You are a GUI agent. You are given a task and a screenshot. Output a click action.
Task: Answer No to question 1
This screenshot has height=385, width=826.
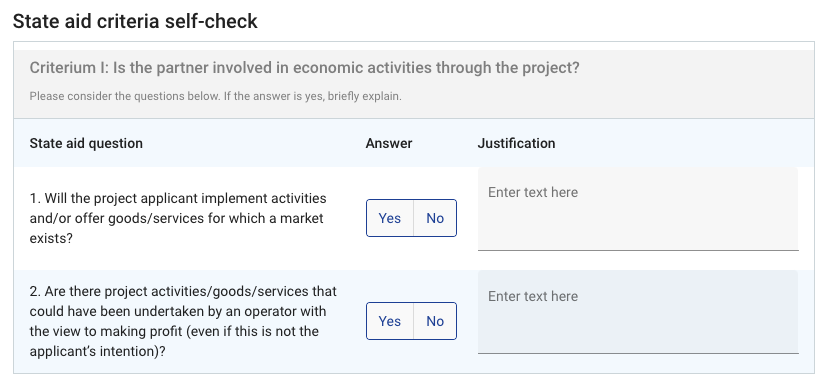coord(435,218)
